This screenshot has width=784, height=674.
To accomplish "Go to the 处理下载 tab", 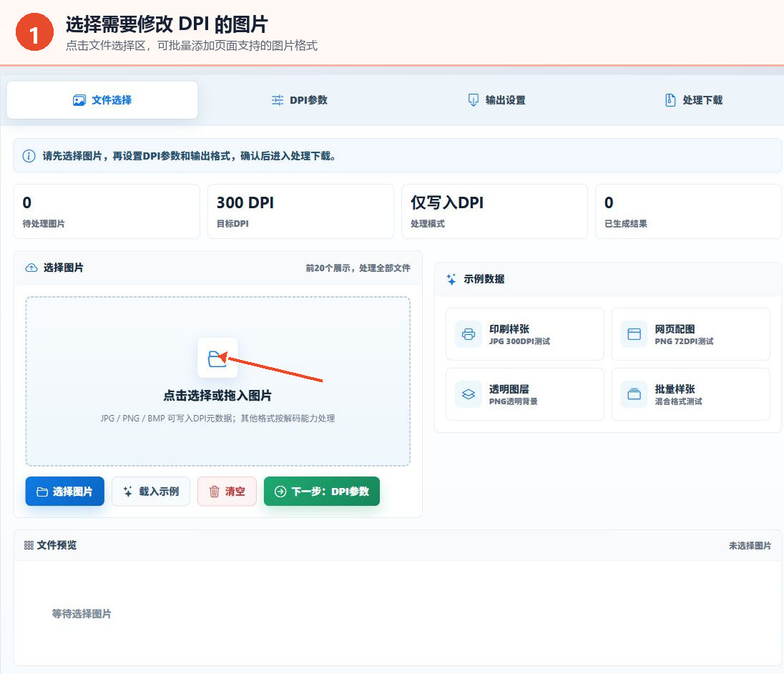I will pyautogui.click(x=693, y=100).
